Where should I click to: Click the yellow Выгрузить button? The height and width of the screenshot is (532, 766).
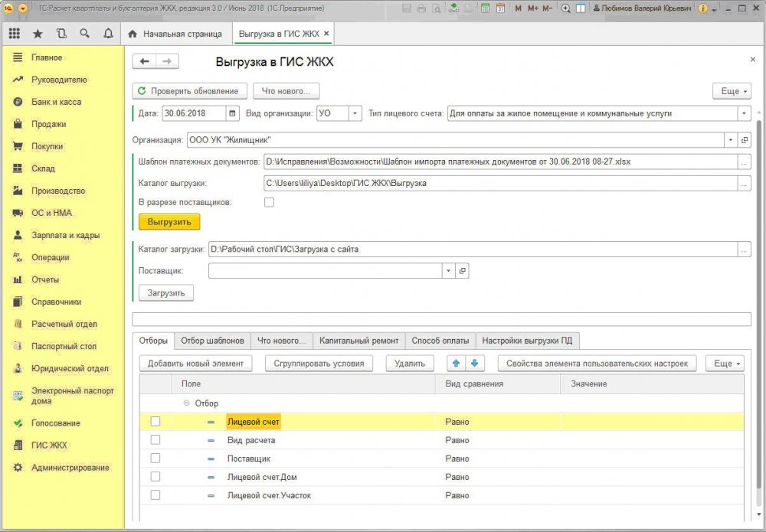169,222
